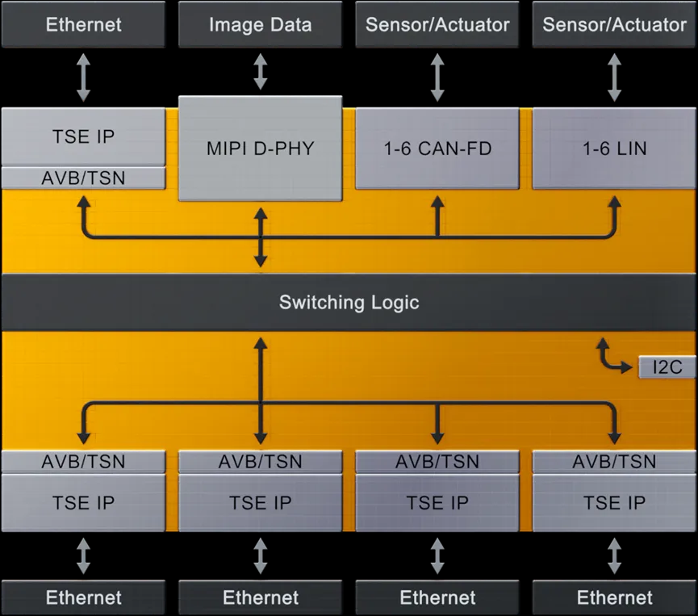Click the gray arrow above 1-6 LIN
The height and width of the screenshot is (616, 698).
pos(614,78)
